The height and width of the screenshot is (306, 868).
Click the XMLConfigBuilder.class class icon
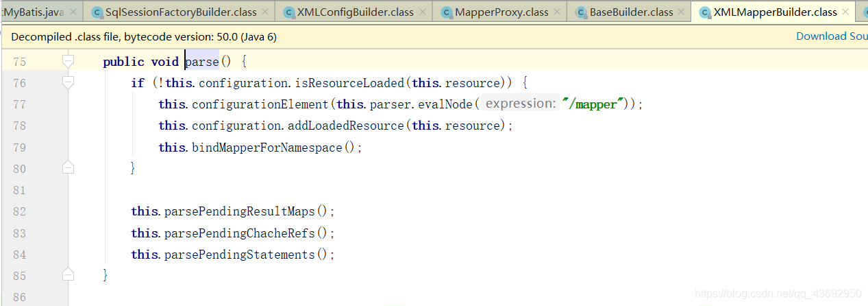pyautogui.click(x=288, y=12)
